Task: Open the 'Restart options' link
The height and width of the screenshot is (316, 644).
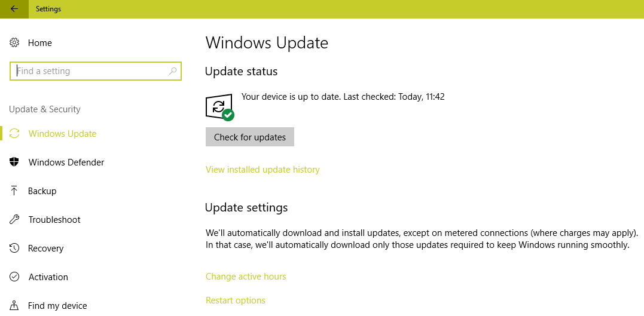Action: [x=236, y=300]
